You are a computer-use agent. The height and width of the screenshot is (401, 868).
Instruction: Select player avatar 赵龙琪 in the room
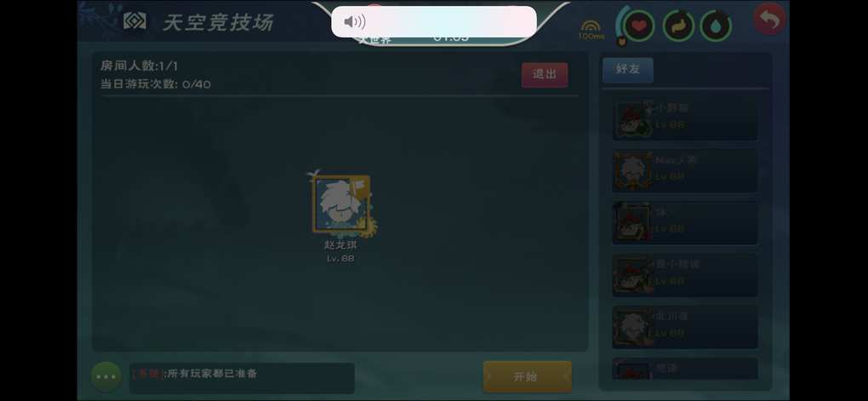(x=340, y=203)
